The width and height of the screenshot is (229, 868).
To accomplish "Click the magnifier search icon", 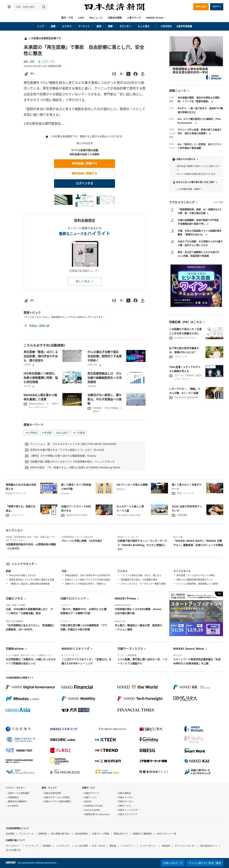I will (44, 7).
